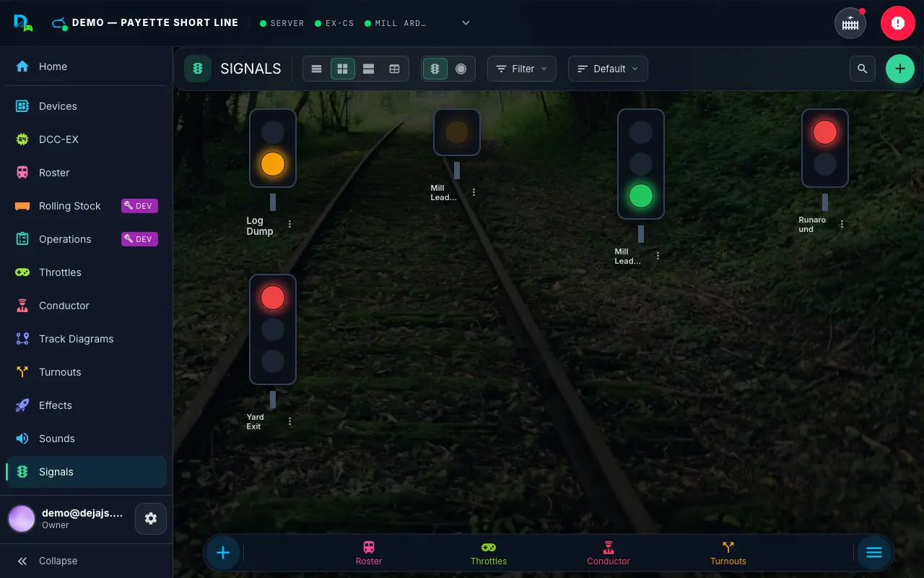Open Rolling Stock in the sidebar
Viewport: 924px width, 578px height.
pyautogui.click(x=86, y=206)
